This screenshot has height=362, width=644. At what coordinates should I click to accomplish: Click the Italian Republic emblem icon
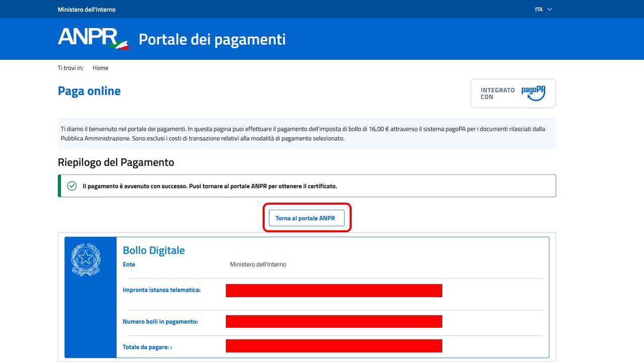pyautogui.click(x=86, y=259)
